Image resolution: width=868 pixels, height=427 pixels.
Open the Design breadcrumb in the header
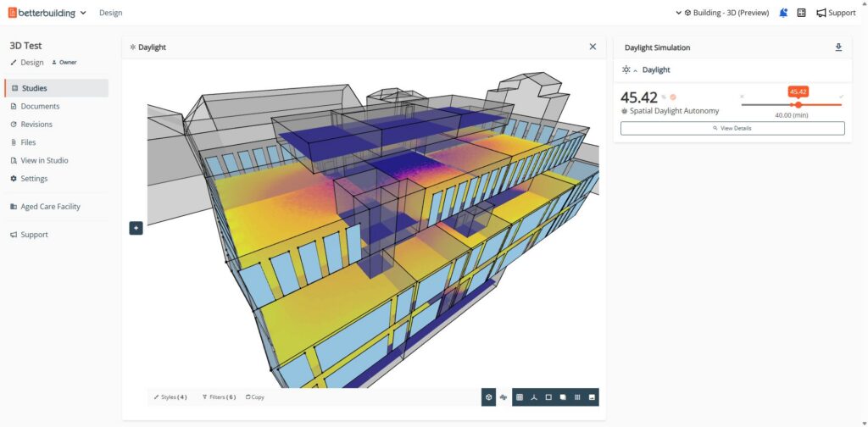click(x=111, y=13)
